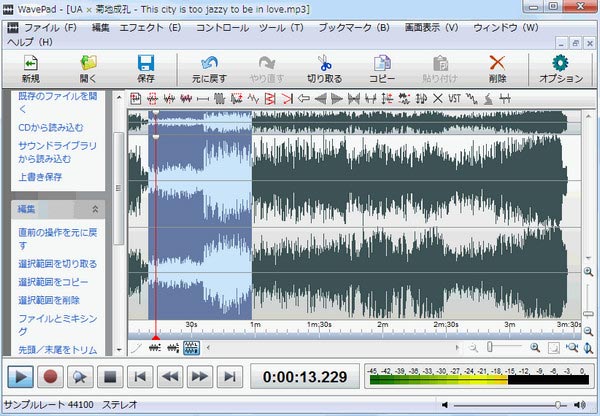Click the scrub play button beside record
Viewport: 600px width, 416px height.
pos(80,377)
